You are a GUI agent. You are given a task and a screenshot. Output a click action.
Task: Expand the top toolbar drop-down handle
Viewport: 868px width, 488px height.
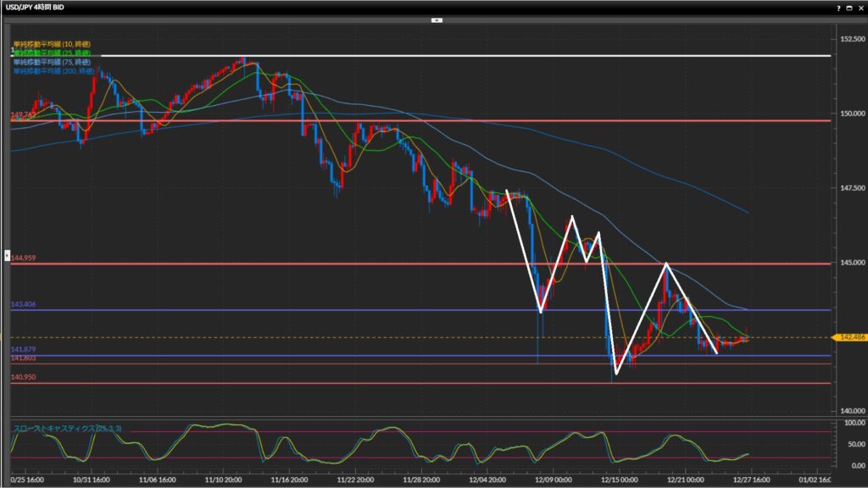click(x=437, y=19)
